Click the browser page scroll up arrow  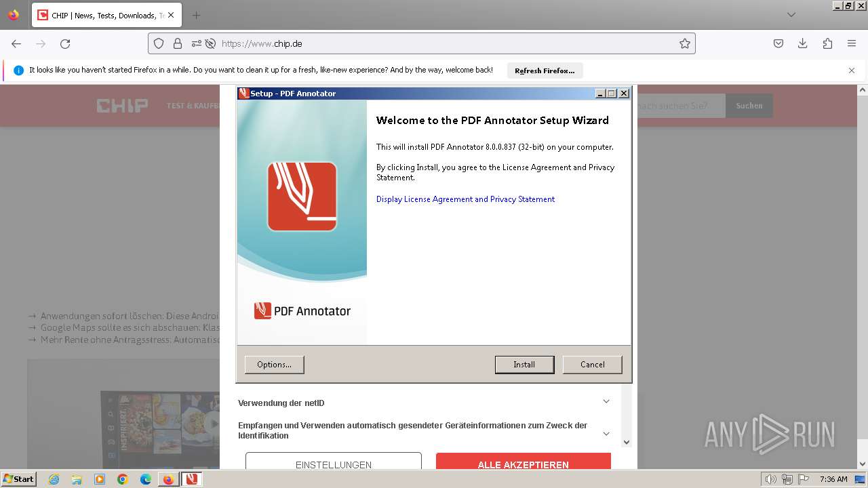point(863,89)
